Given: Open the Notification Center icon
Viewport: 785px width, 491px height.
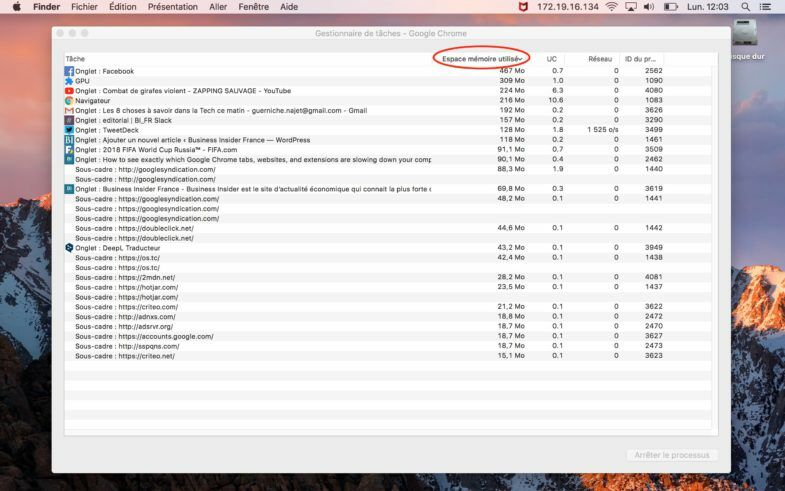Looking at the screenshot, I should (x=765, y=7).
